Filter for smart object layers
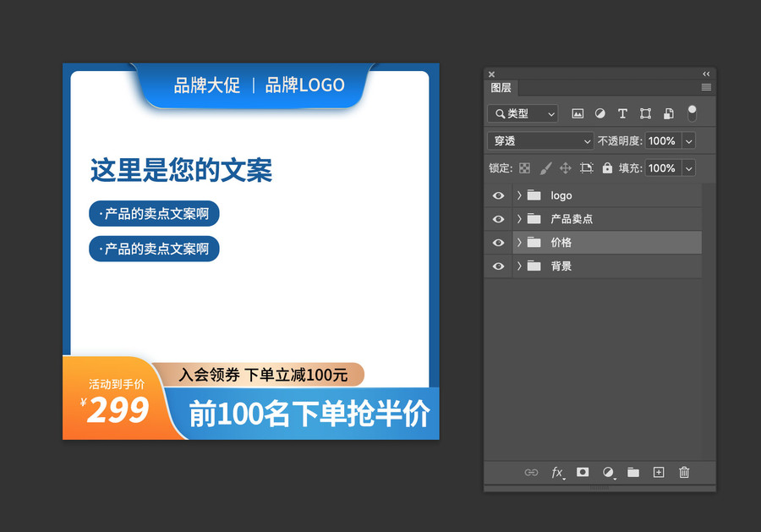 (x=668, y=113)
